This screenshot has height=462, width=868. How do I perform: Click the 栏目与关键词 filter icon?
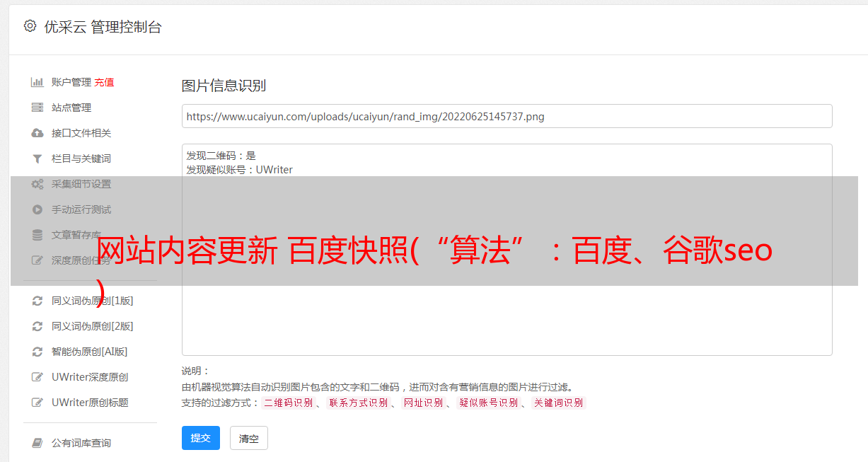tap(37, 158)
